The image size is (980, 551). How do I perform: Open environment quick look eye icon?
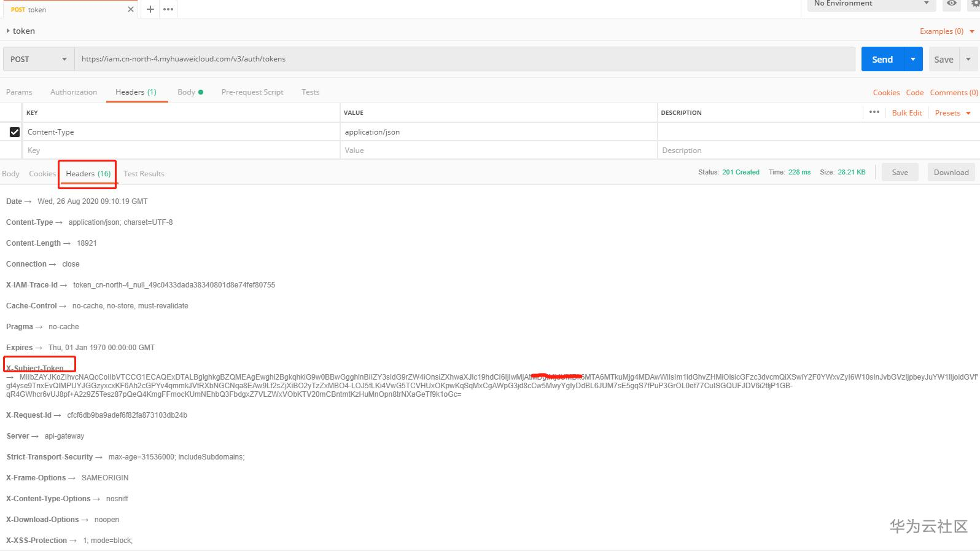pyautogui.click(x=952, y=4)
